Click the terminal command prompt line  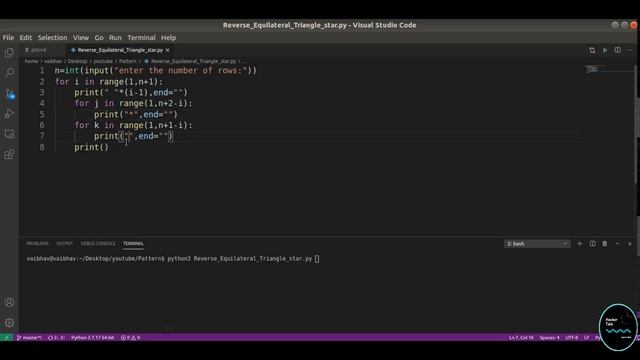click(x=173, y=259)
